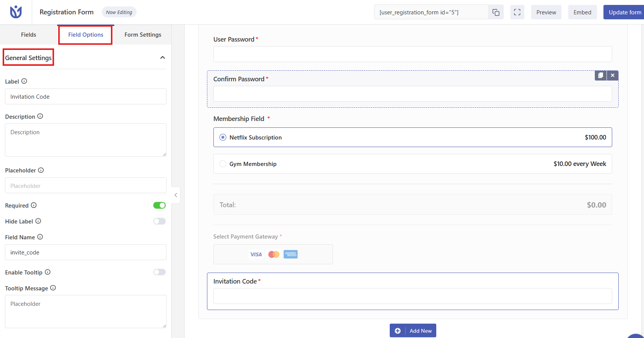Click Update form button
644x338 pixels.
624,12
